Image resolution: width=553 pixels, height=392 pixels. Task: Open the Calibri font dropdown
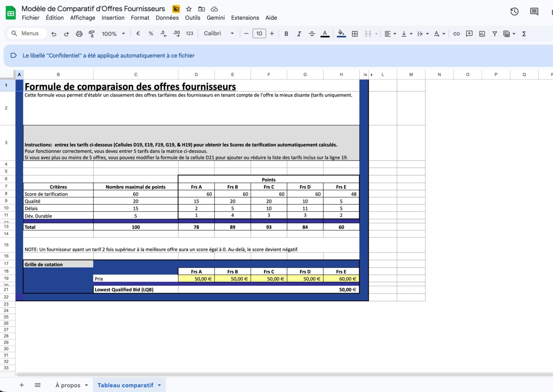point(219,33)
